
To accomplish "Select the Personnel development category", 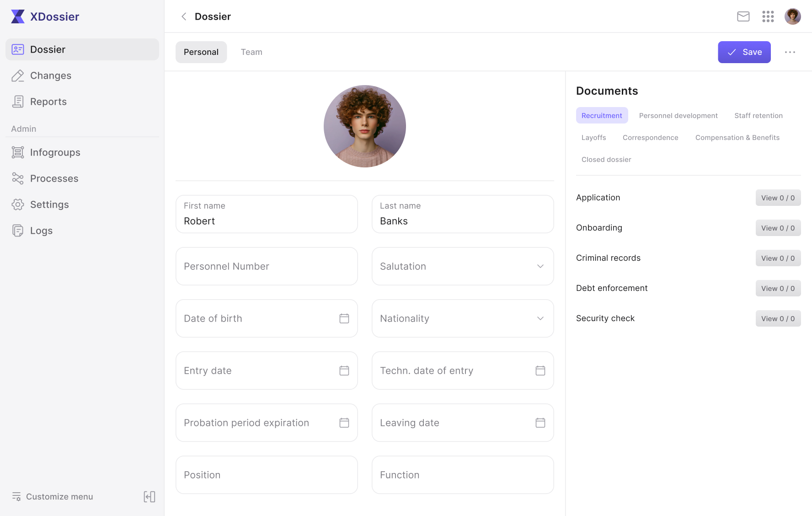I will pos(678,116).
